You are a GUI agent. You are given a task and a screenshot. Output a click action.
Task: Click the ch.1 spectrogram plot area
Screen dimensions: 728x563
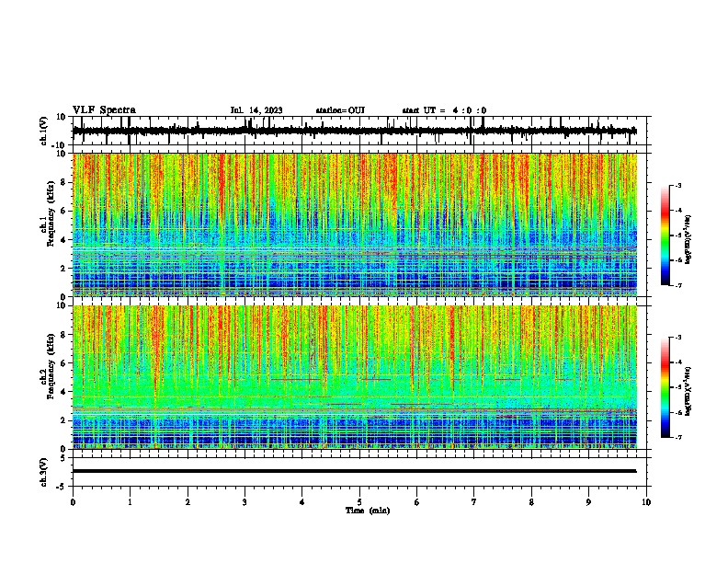[x=355, y=224]
